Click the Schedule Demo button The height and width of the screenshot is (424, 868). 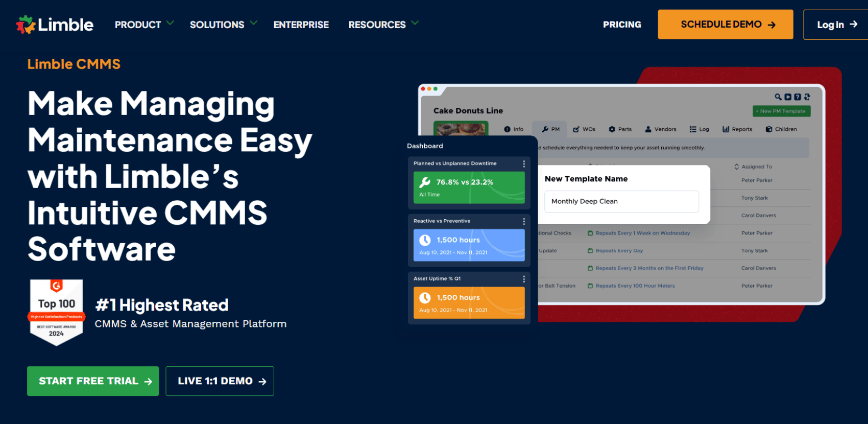726,25
